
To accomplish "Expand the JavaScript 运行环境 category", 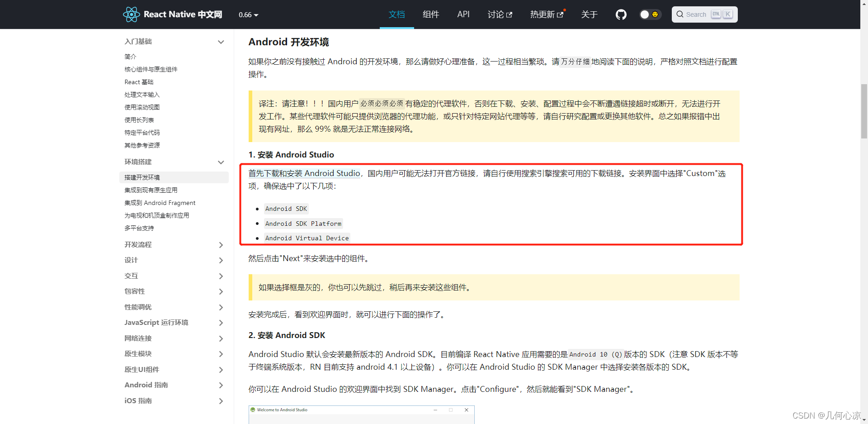I will click(x=175, y=323).
